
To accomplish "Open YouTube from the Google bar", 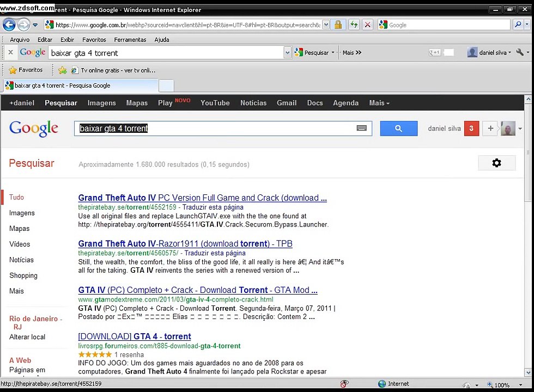I will (x=215, y=103).
